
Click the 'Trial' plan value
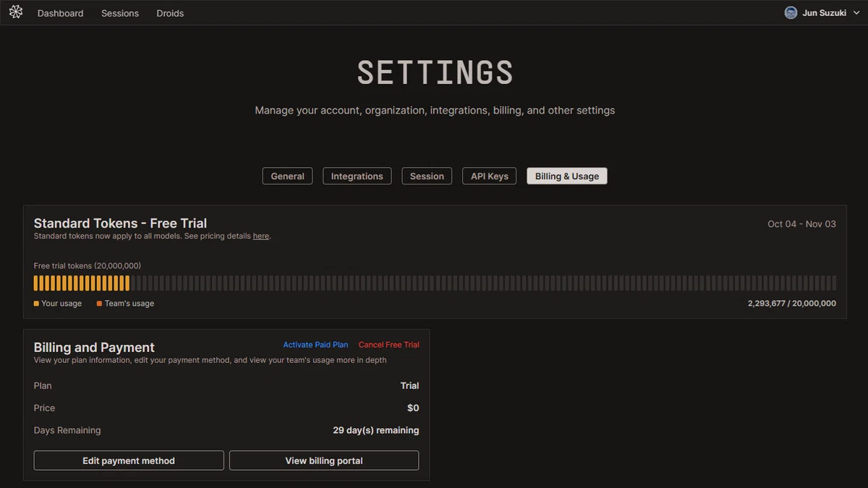(410, 386)
